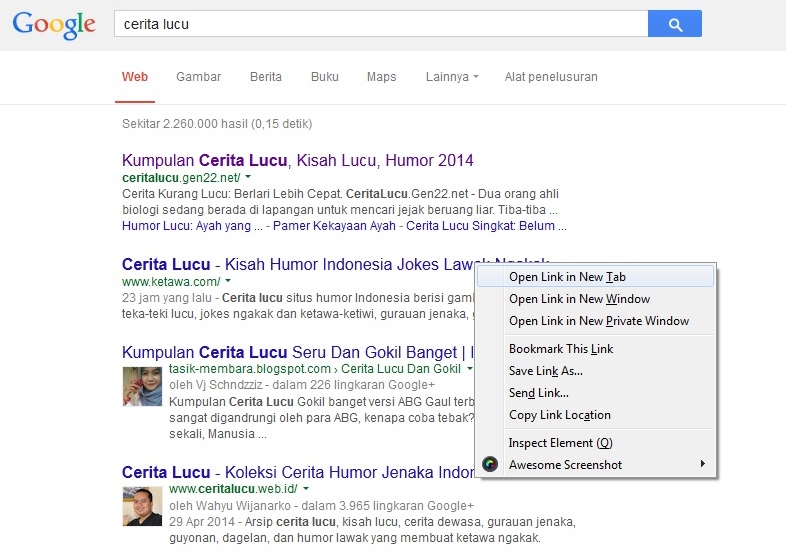Click Wahyu Wijanarko author photo thumbnail

pos(142,506)
